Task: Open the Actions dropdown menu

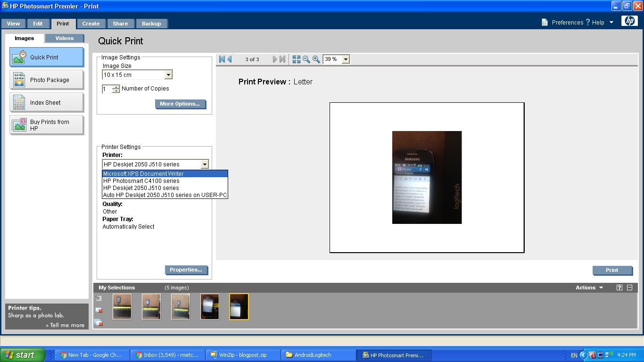Action: pos(589,288)
